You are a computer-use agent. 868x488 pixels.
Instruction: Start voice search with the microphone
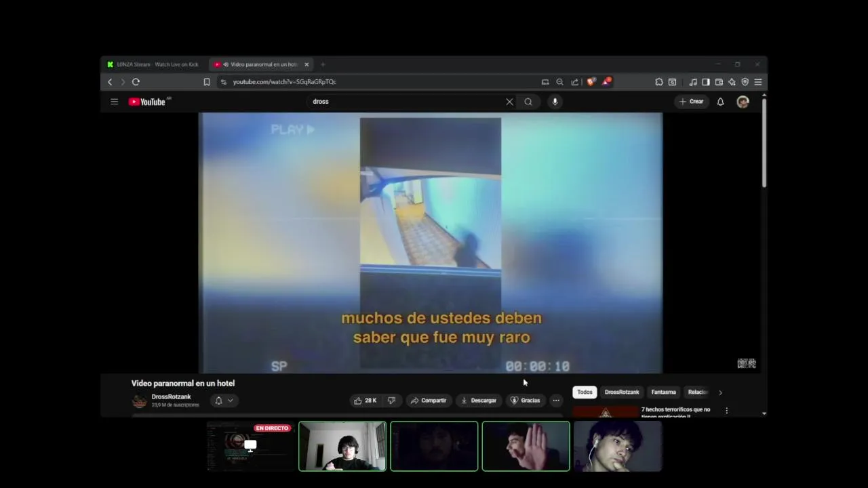555,102
